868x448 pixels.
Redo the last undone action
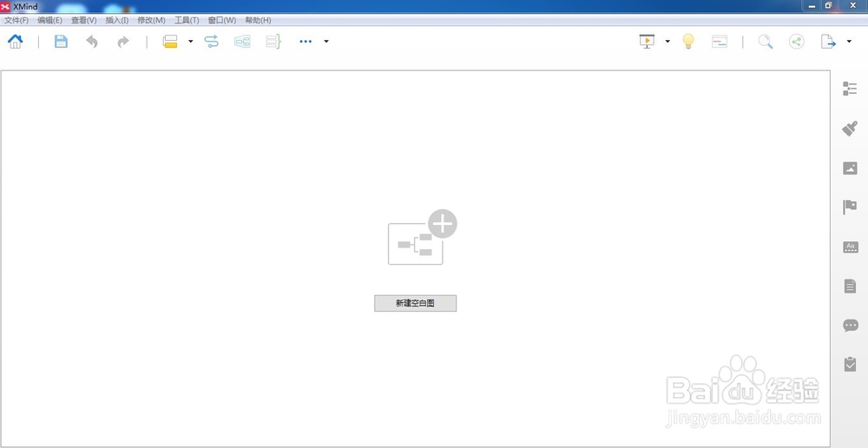click(123, 41)
